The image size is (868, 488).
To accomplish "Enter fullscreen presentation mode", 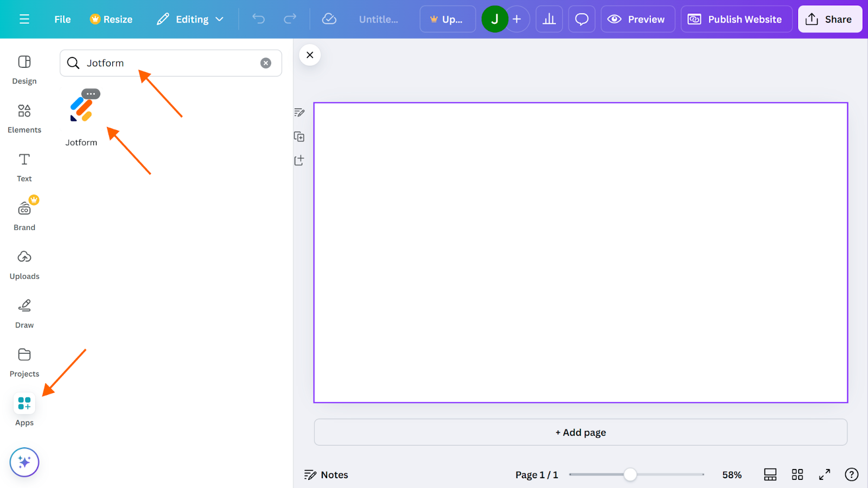I will point(824,474).
